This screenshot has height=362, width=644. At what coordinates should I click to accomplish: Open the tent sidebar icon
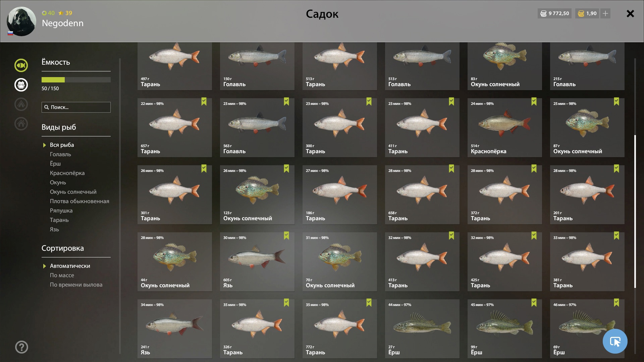point(21,104)
